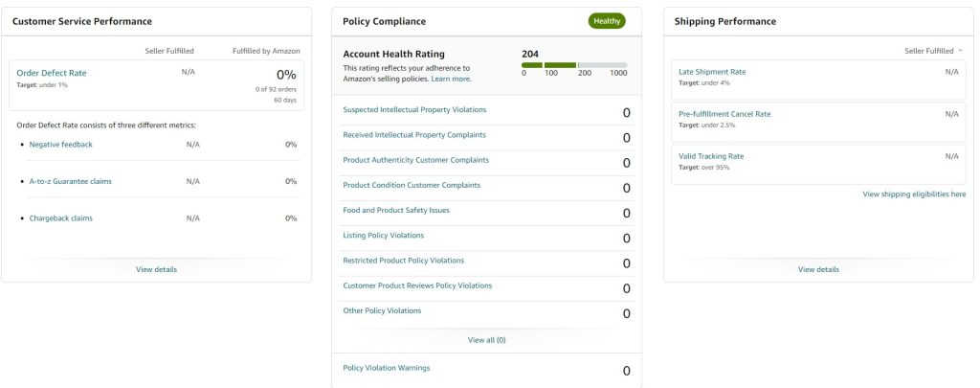Open Other Policy Violations
Image resolution: width=980 pixels, height=388 pixels.
[382, 309]
